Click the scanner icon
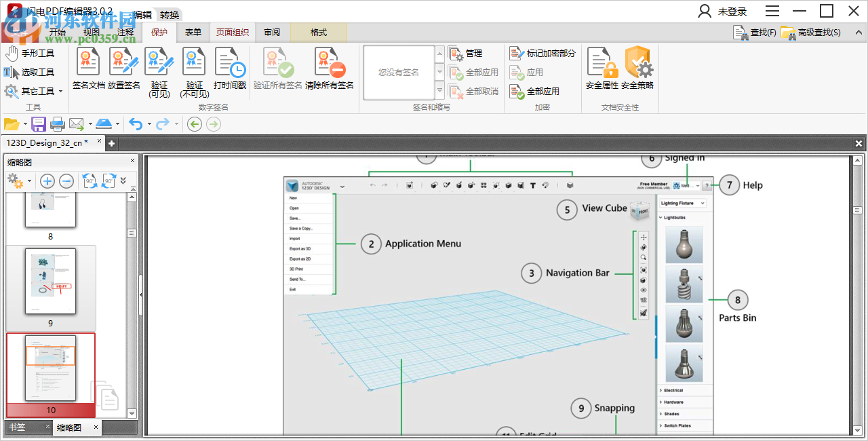868x441 pixels. [104, 123]
